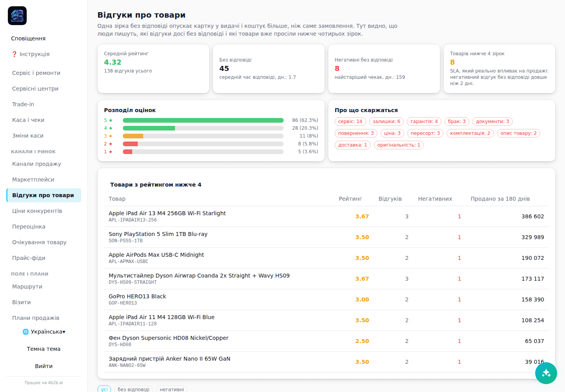565x392 pixels.
Task: Open the Dyson Airwrap Coanda 2x product row
Action: tap(326, 279)
